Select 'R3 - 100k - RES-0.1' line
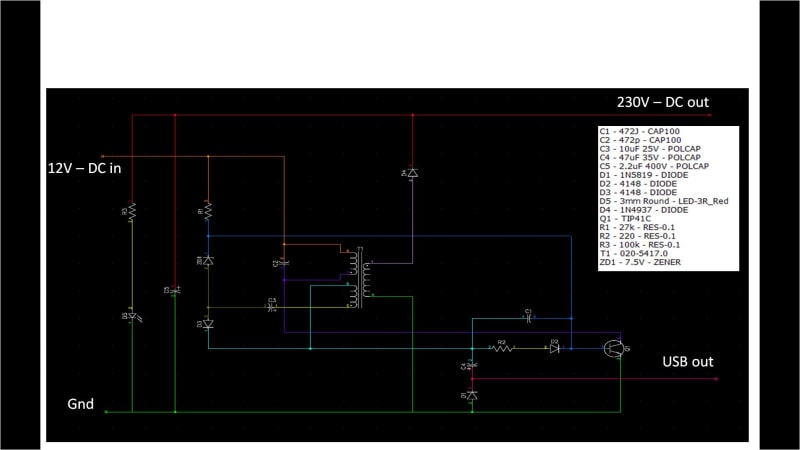This screenshot has height=450, width=800. click(x=640, y=245)
